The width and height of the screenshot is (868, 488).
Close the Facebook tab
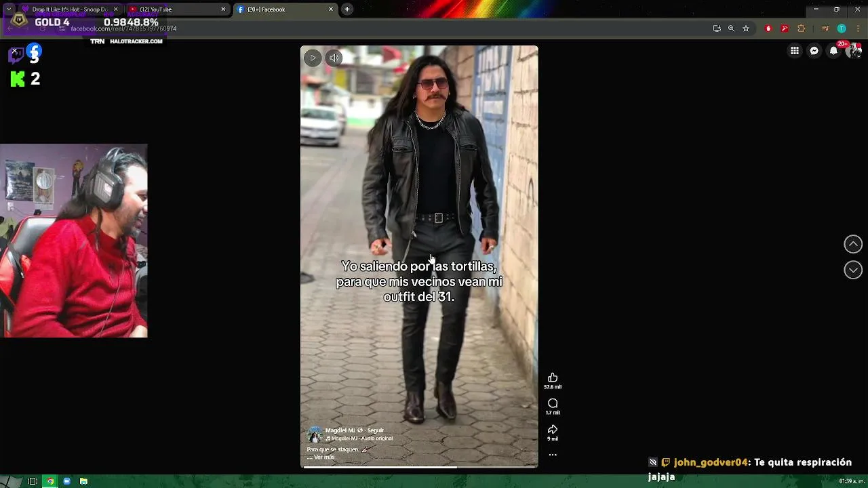pyautogui.click(x=331, y=9)
